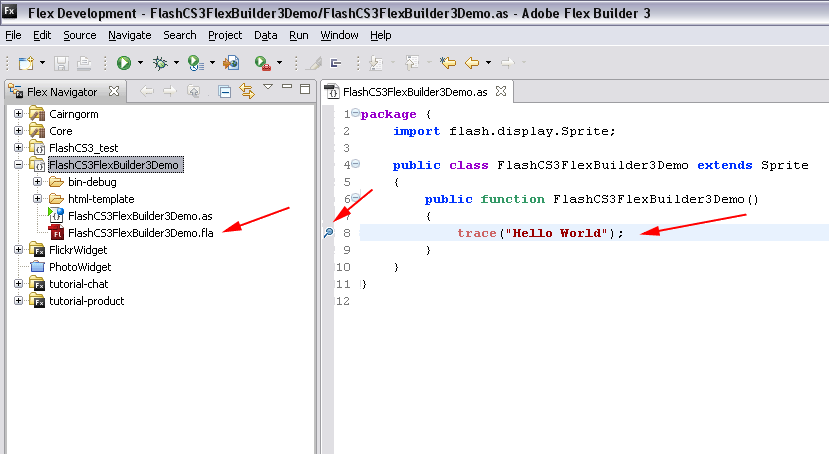Collapse the package block fold marker
Image resolution: width=829 pixels, height=454 pixels.
point(355,113)
